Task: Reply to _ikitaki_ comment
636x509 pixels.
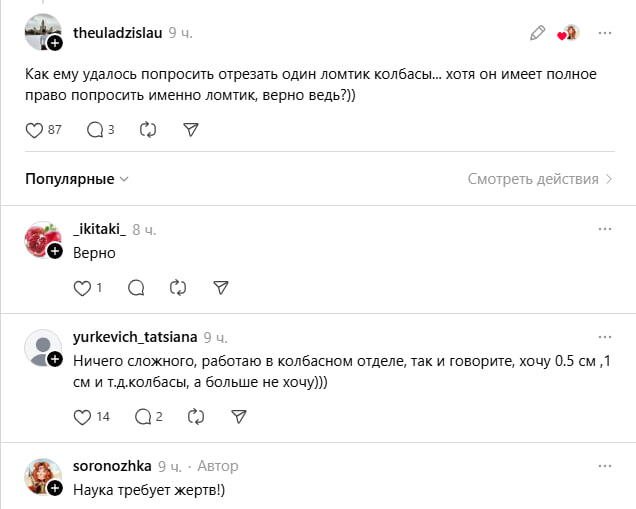Action: click(136, 288)
